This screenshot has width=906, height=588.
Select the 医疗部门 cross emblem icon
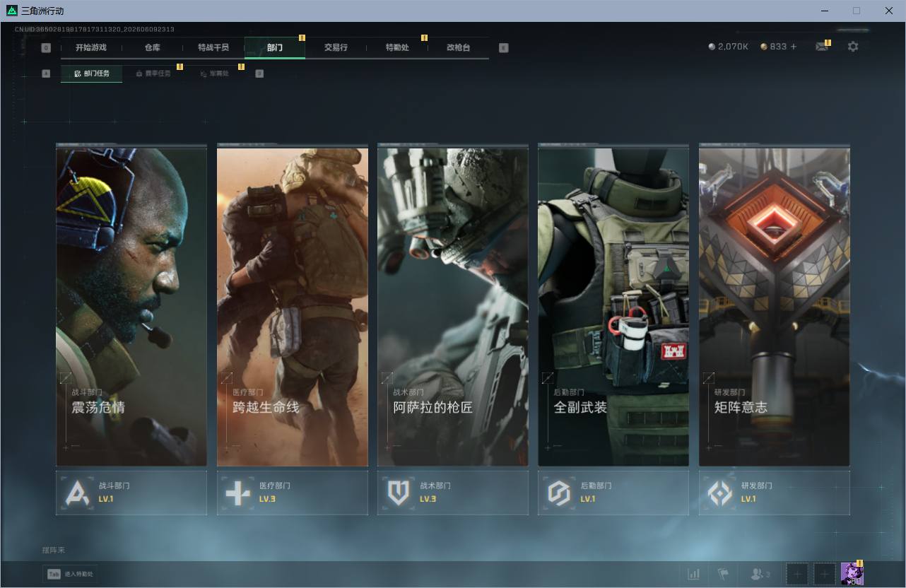pyautogui.click(x=237, y=493)
